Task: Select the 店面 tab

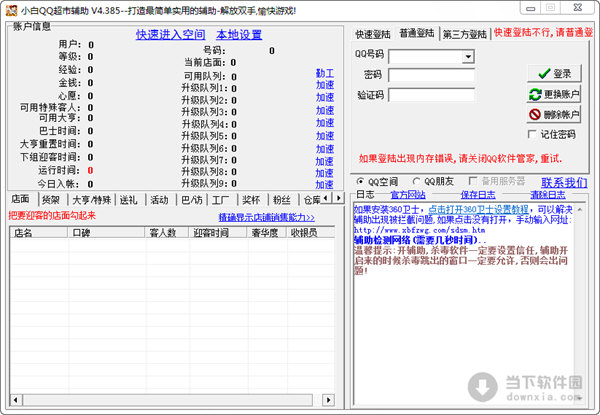Action: pos(20,199)
